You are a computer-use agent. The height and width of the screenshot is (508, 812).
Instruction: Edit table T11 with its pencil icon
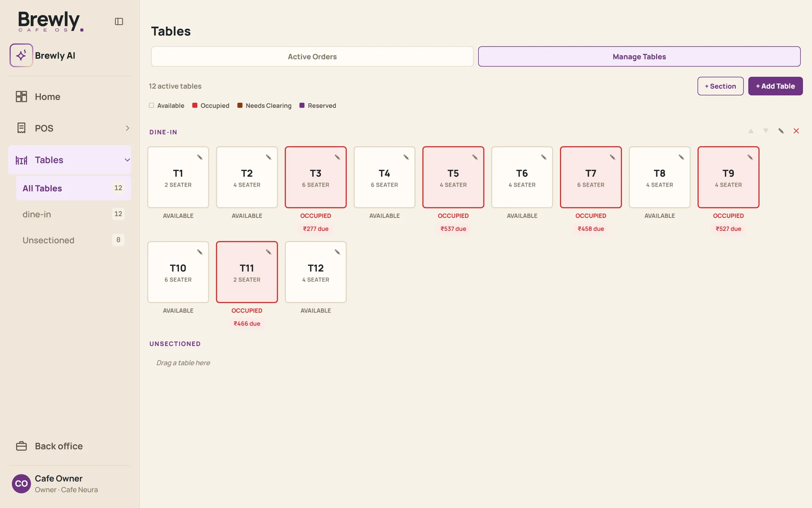269,252
